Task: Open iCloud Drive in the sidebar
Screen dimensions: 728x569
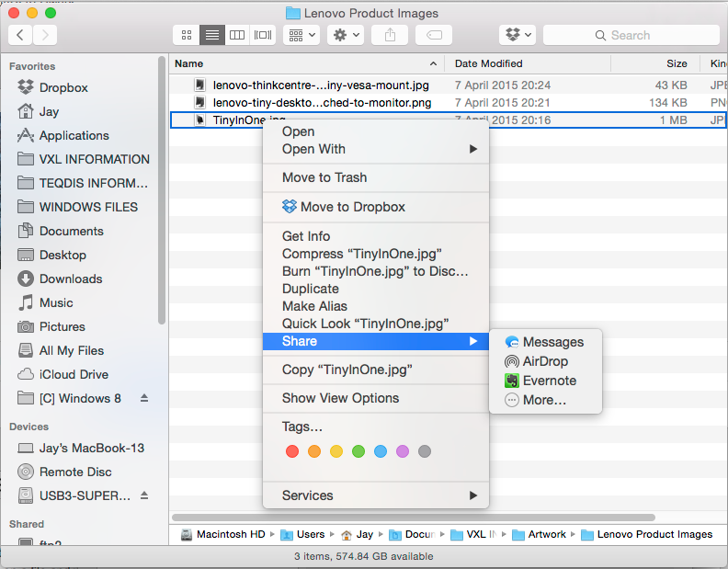Action: 74,374
